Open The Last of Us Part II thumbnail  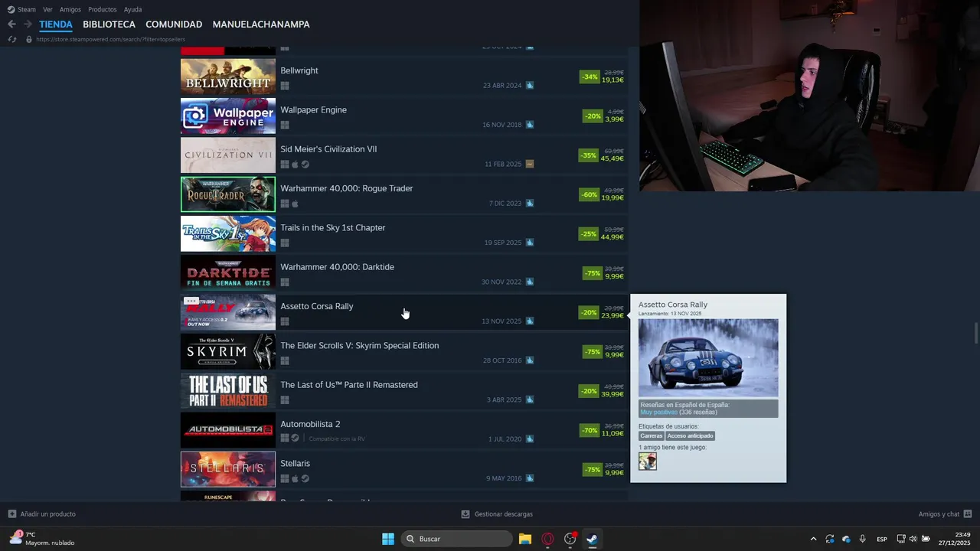point(228,391)
